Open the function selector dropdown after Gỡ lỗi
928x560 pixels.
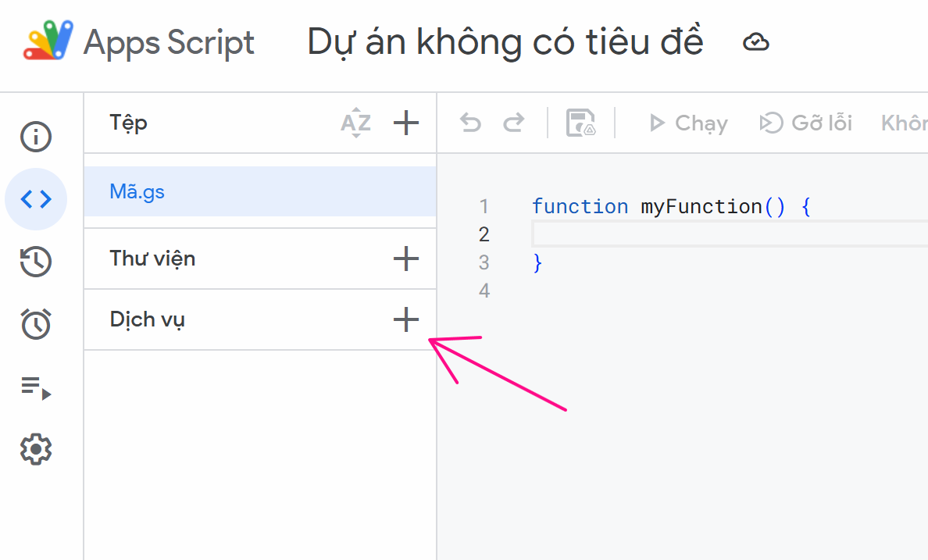(904, 123)
